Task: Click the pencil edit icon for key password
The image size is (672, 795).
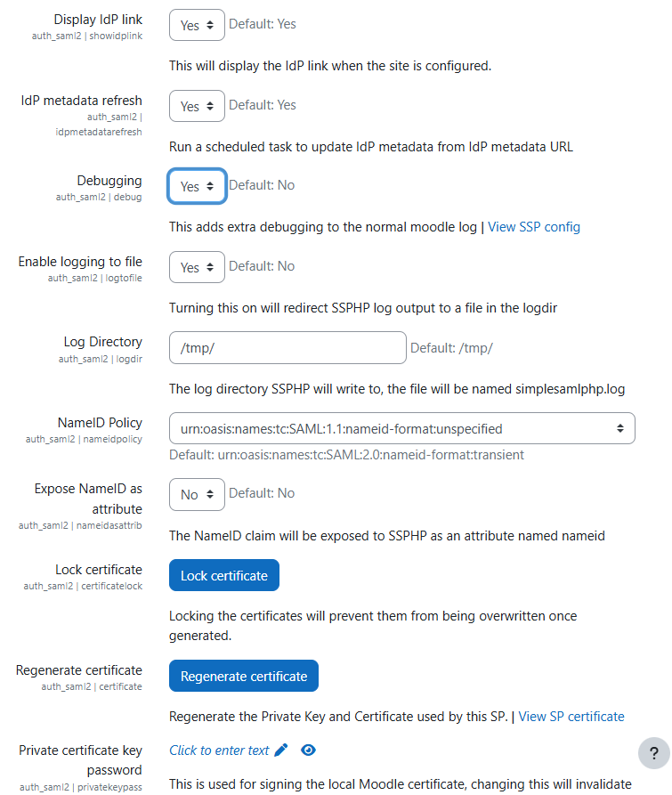Action: 281,750
